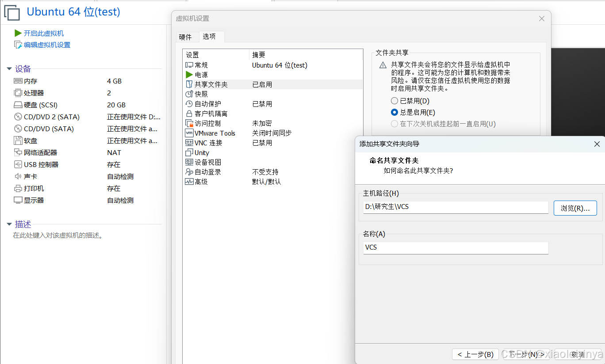The image size is (605, 364).
Task: Click the back (上一步) button
Action: 475,354
